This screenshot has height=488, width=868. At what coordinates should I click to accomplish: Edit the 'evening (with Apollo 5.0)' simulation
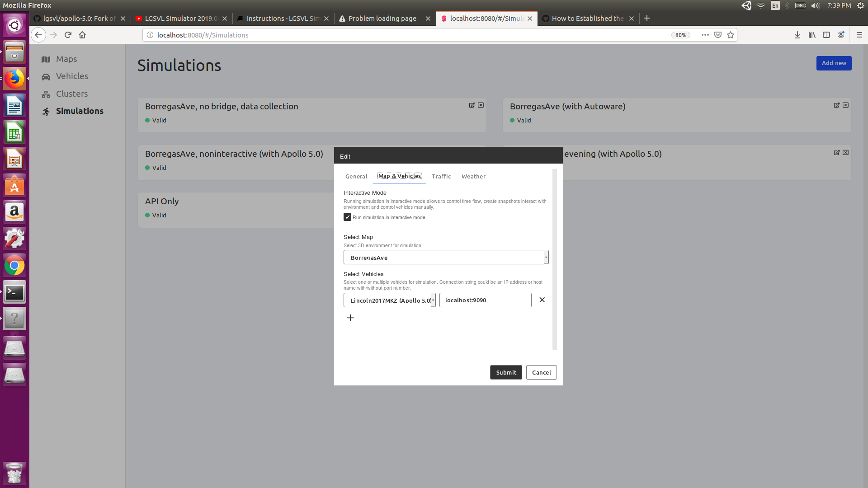(x=837, y=152)
